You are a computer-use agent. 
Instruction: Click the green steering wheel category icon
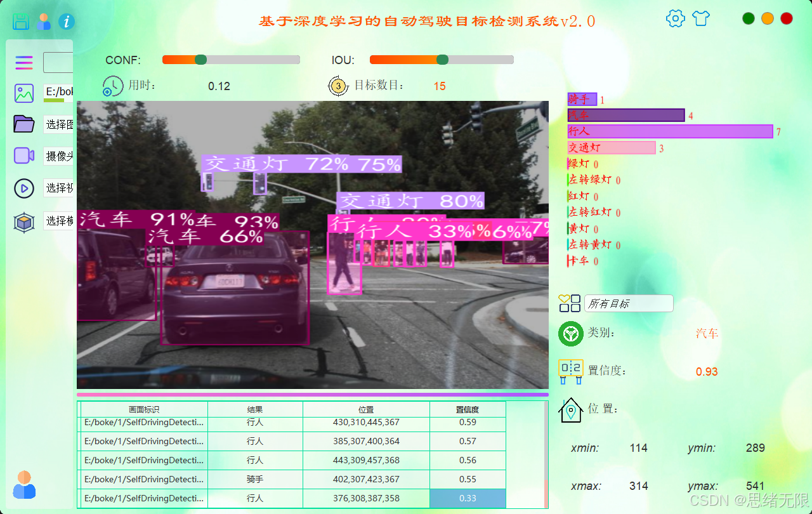(x=570, y=333)
